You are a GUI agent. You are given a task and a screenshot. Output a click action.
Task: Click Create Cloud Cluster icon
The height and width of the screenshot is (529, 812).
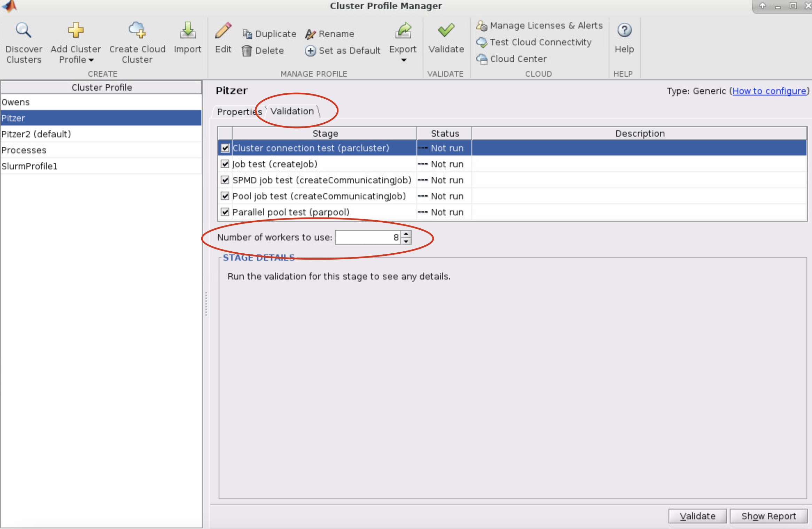137,30
